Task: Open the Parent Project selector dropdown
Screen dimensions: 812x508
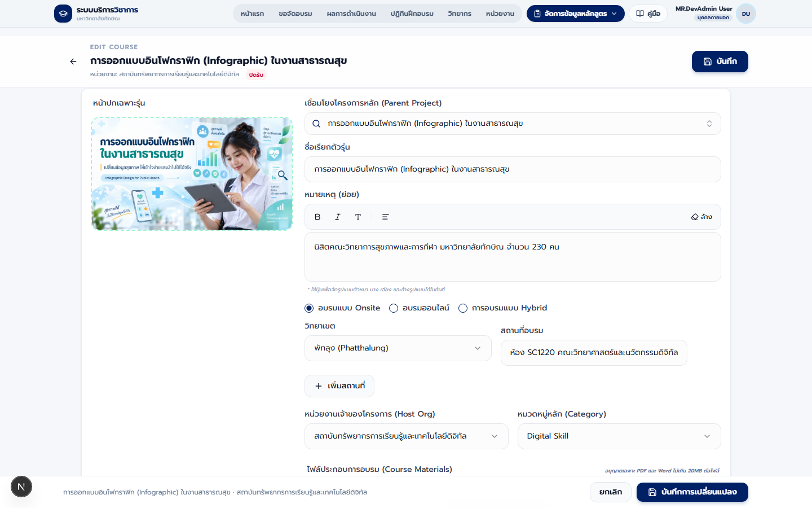Action: coord(513,124)
